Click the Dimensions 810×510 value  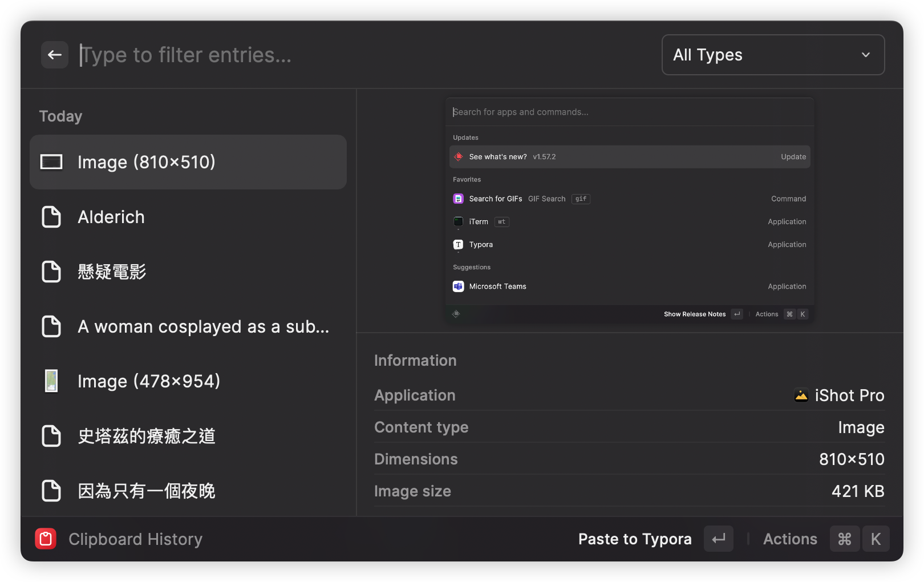(x=852, y=459)
